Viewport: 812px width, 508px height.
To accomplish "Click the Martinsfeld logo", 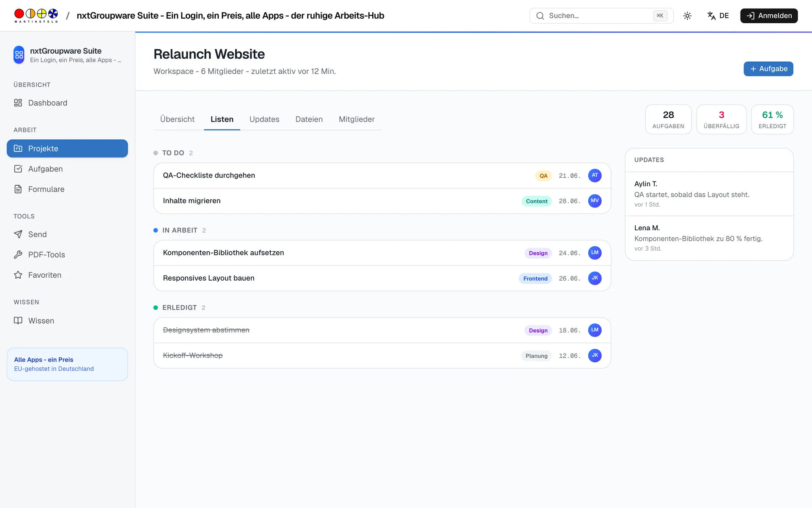I will pyautogui.click(x=36, y=16).
